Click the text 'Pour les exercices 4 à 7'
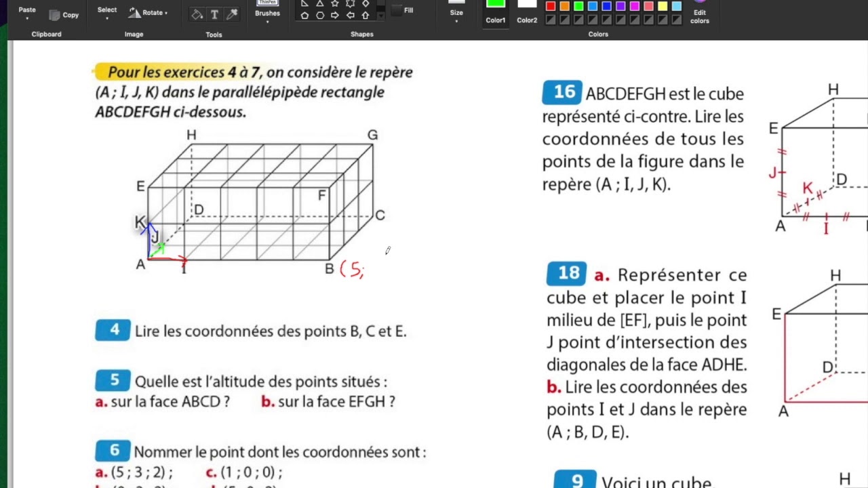This screenshot has width=868, height=488. (185, 72)
